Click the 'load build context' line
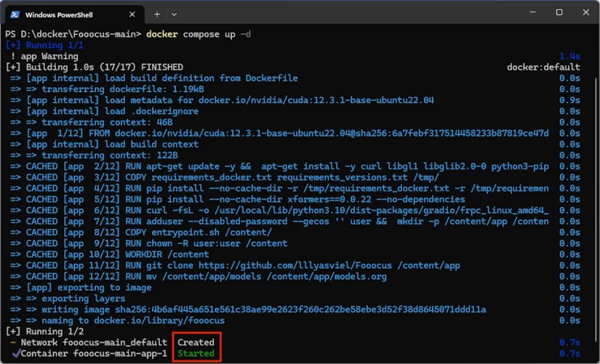This screenshot has width=600, height=364. 105,145
